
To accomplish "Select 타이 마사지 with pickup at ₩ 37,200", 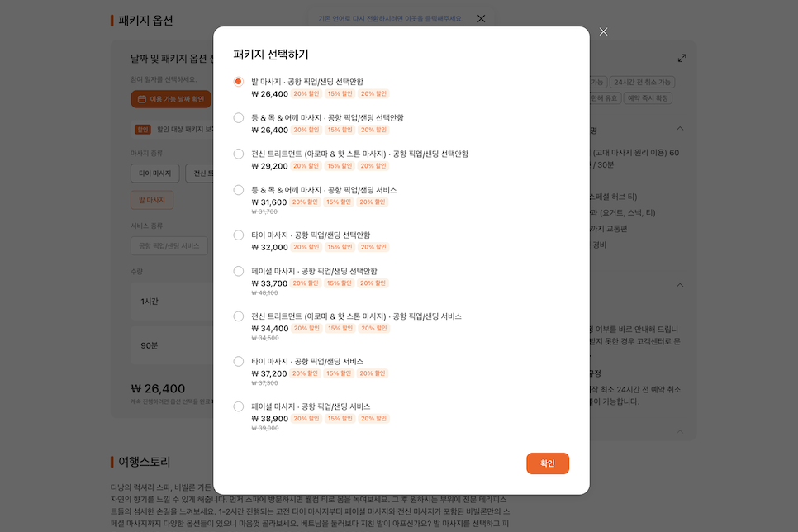I will tap(238, 362).
